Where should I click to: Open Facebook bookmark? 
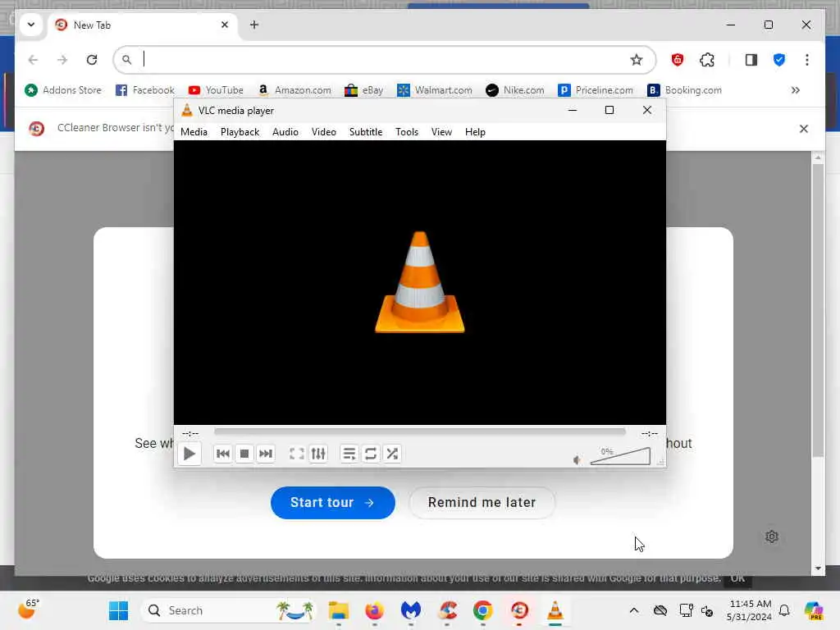[x=144, y=90]
